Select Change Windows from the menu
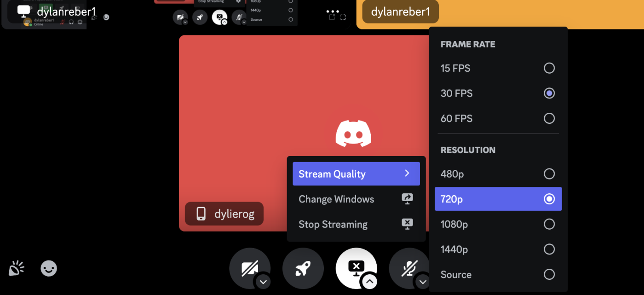The height and width of the screenshot is (295, 644). coord(356,199)
